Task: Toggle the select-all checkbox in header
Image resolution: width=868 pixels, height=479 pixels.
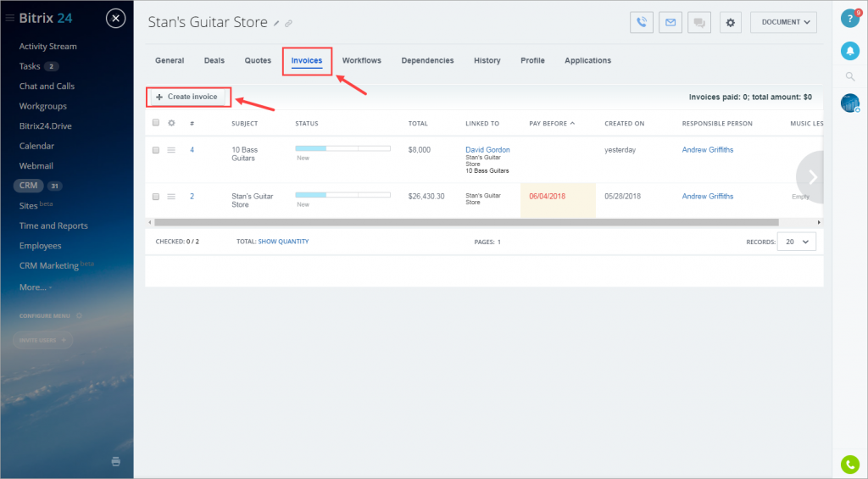Action: click(156, 123)
